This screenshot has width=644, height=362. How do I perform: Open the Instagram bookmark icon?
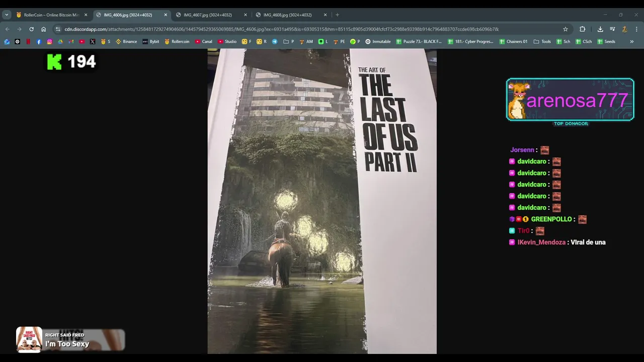click(49, 42)
